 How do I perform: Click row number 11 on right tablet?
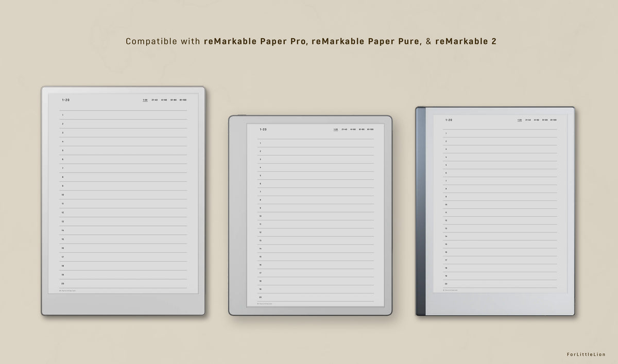446,212
